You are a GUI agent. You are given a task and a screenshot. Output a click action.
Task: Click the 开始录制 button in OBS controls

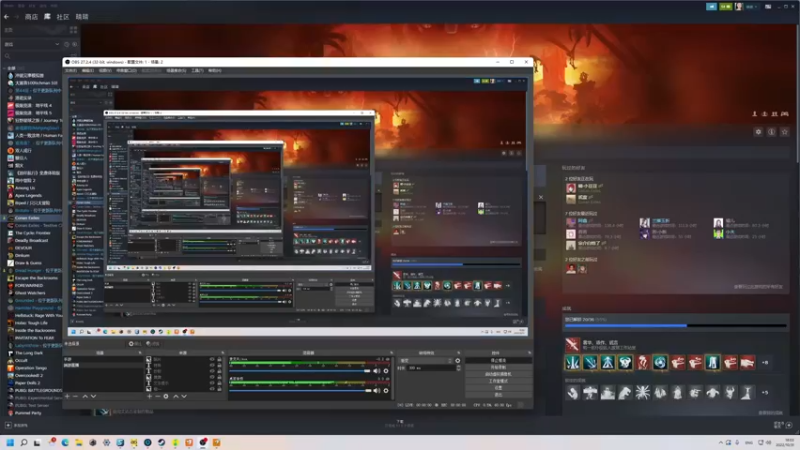498,367
